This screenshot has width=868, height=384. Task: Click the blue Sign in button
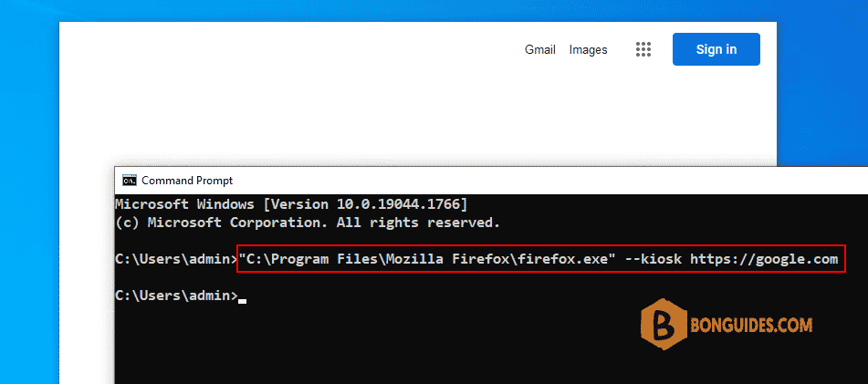(x=716, y=49)
